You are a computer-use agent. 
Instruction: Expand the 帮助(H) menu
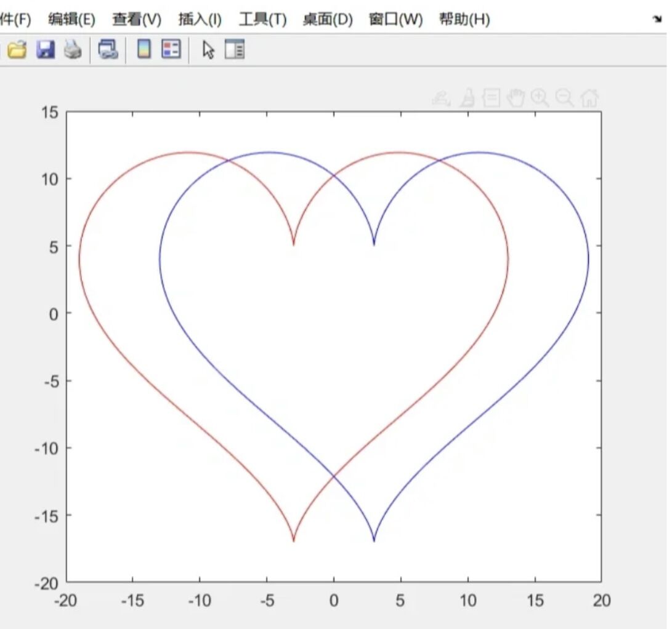click(464, 19)
